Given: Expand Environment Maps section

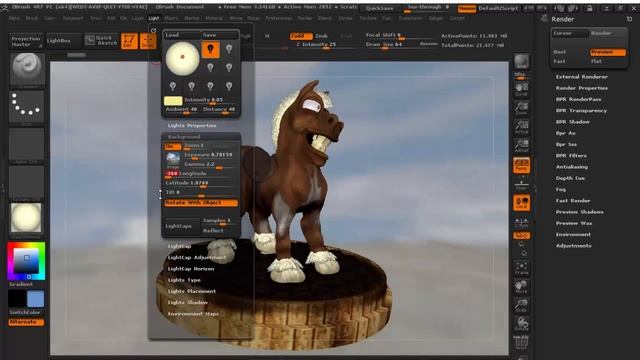Looking at the screenshot, I should click(x=193, y=314).
